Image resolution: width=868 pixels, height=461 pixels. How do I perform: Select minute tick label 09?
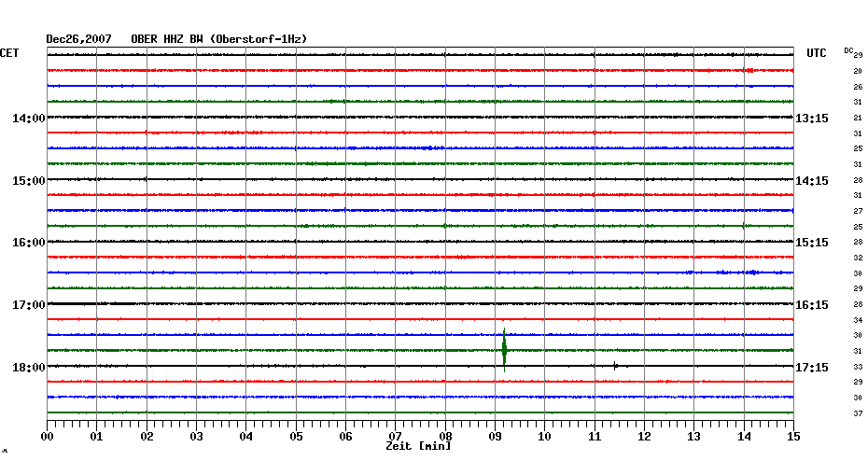(495, 437)
